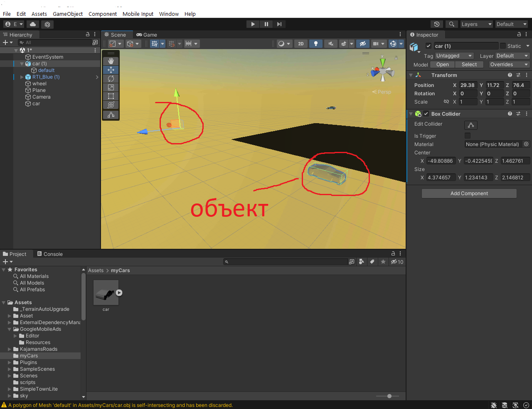Open Hierarchy panel more options menu

pyautogui.click(x=95, y=35)
